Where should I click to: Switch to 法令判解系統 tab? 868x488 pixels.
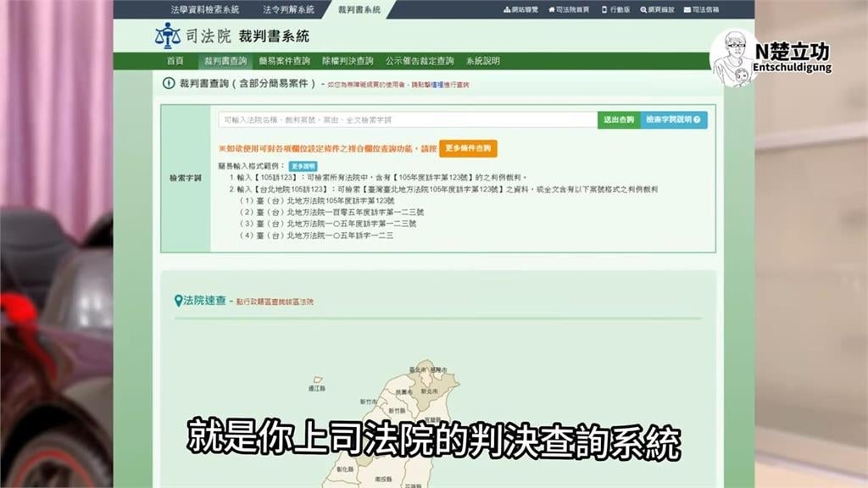(x=288, y=9)
